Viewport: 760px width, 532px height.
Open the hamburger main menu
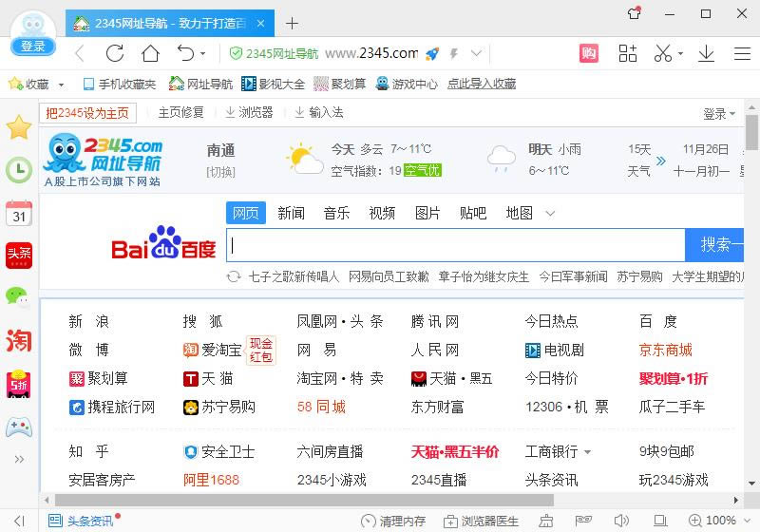(742, 53)
